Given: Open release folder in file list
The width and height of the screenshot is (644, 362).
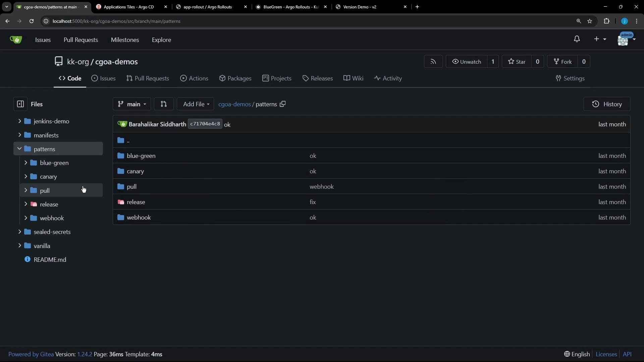Looking at the screenshot, I should (x=136, y=202).
